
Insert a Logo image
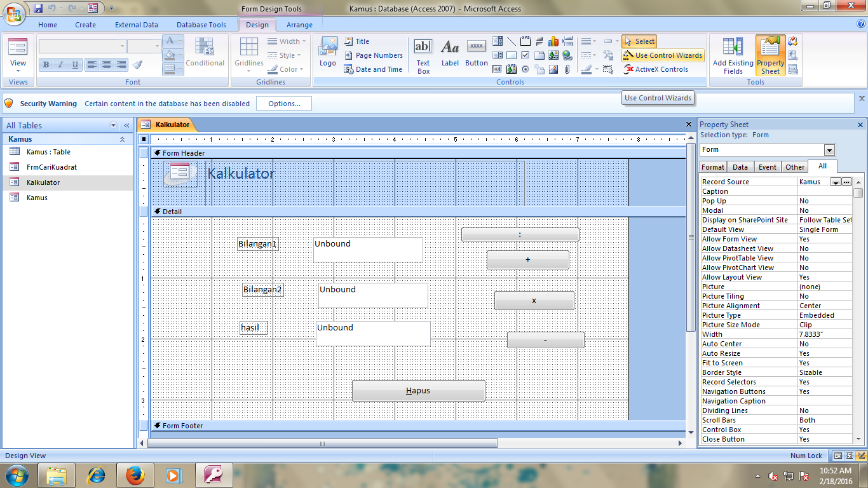[x=328, y=52]
